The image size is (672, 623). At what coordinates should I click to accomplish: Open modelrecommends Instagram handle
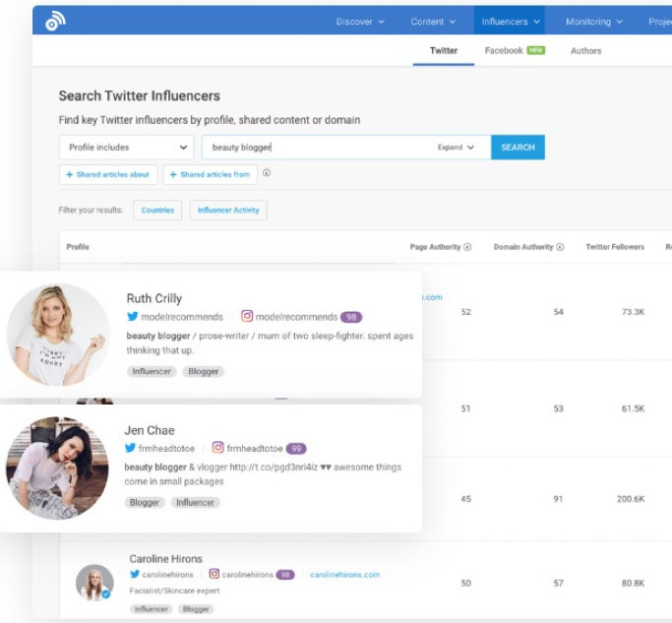pos(296,317)
